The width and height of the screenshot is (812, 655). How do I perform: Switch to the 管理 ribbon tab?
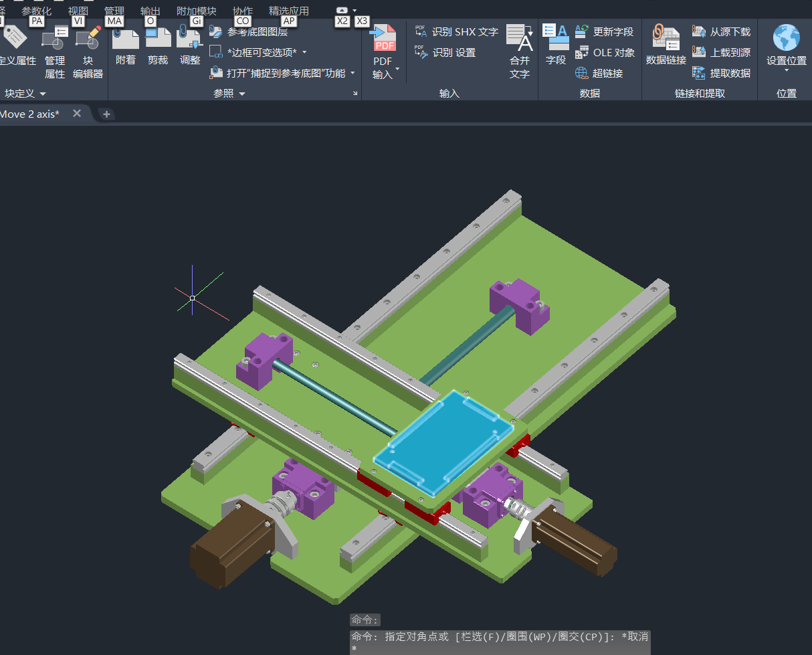(114, 11)
